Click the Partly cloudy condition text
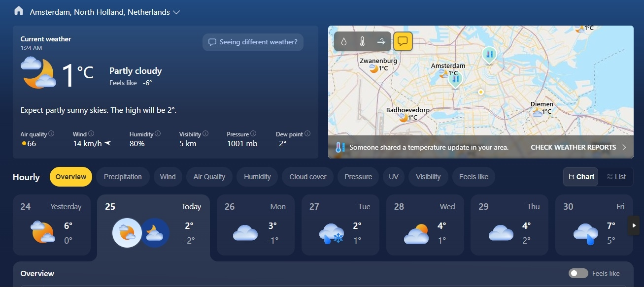644x287 pixels. click(136, 71)
